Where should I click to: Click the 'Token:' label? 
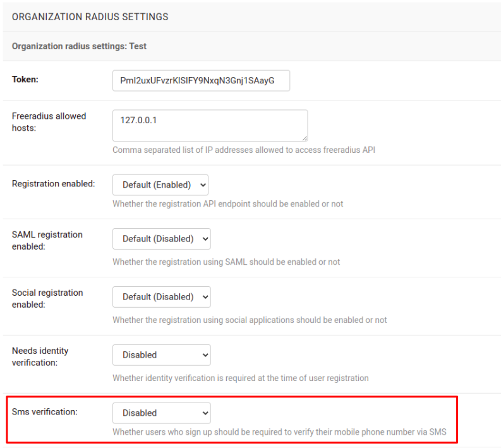(25, 79)
